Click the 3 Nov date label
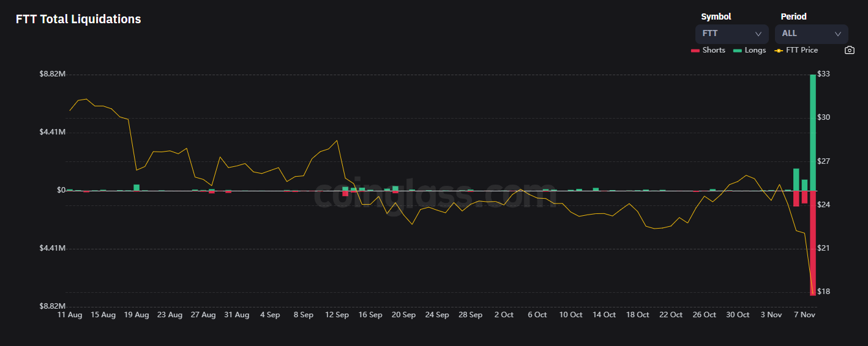The height and width of the screenshot is (346, 868). point(771,315)
